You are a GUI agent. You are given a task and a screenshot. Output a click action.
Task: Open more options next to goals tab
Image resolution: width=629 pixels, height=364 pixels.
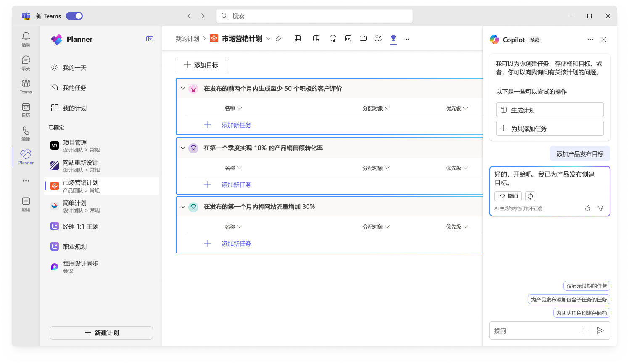pyautogui.click(x=406, y=39)
